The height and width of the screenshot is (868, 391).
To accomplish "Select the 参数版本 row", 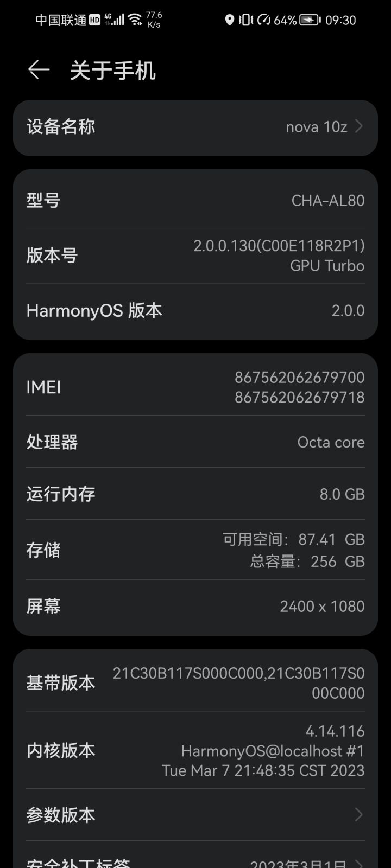I will [x=195, y=814].
